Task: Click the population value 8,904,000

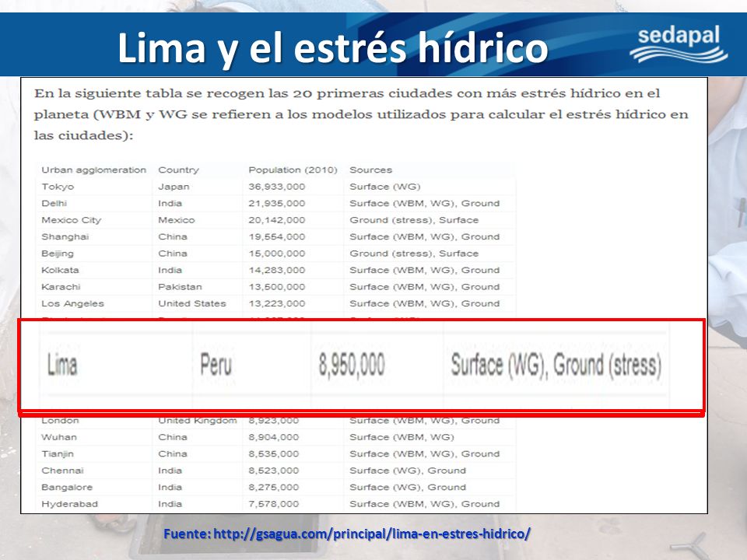Action: pos(273,437)
